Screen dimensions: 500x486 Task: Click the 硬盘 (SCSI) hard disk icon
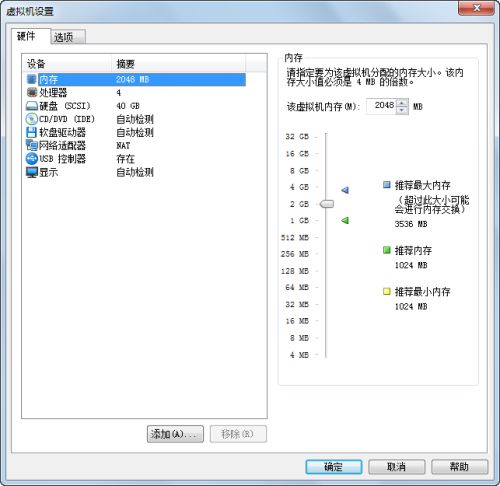pos(32,106)
